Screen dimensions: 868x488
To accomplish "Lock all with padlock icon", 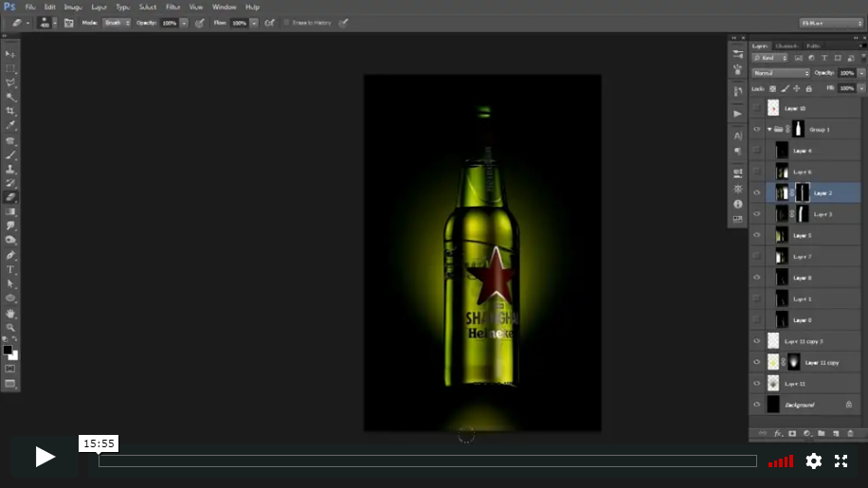I will [808, 88].
